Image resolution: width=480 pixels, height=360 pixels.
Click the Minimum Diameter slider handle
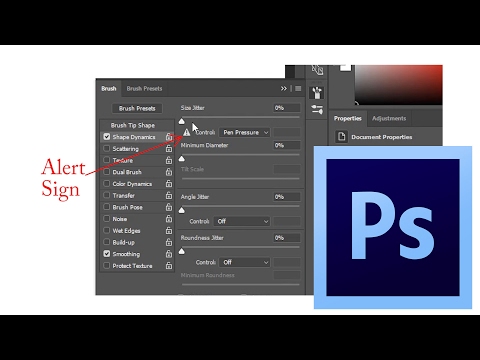point(182,159)
